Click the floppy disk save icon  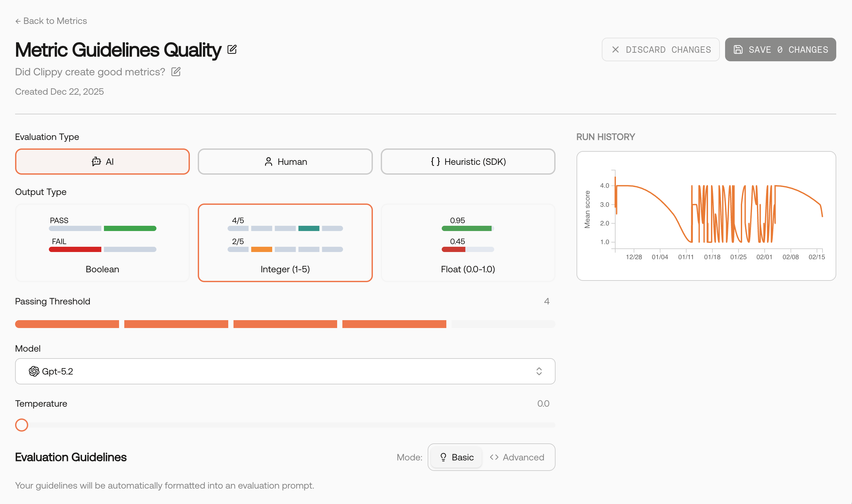point(738,49)
